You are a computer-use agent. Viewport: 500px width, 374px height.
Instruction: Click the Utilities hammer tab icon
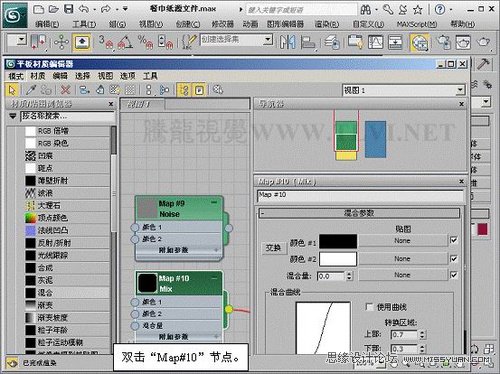click(x=483, y=64)
